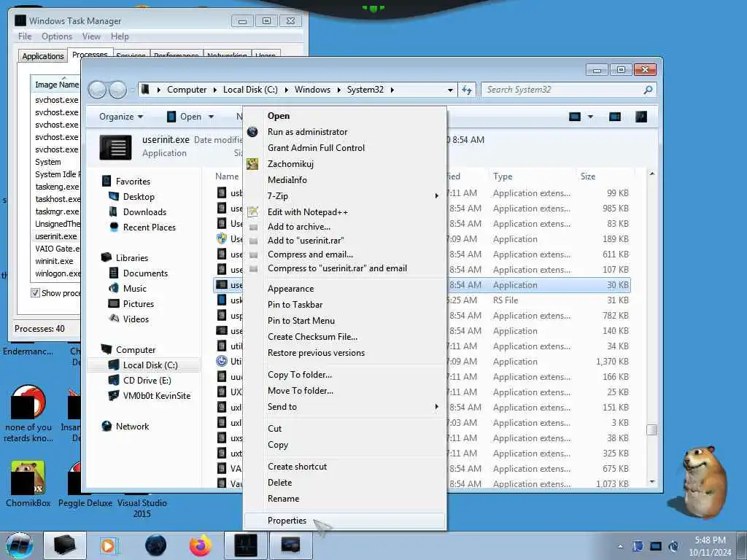
Task: Click the file list scrollbar thumb
Action: [x=651, y=430]
